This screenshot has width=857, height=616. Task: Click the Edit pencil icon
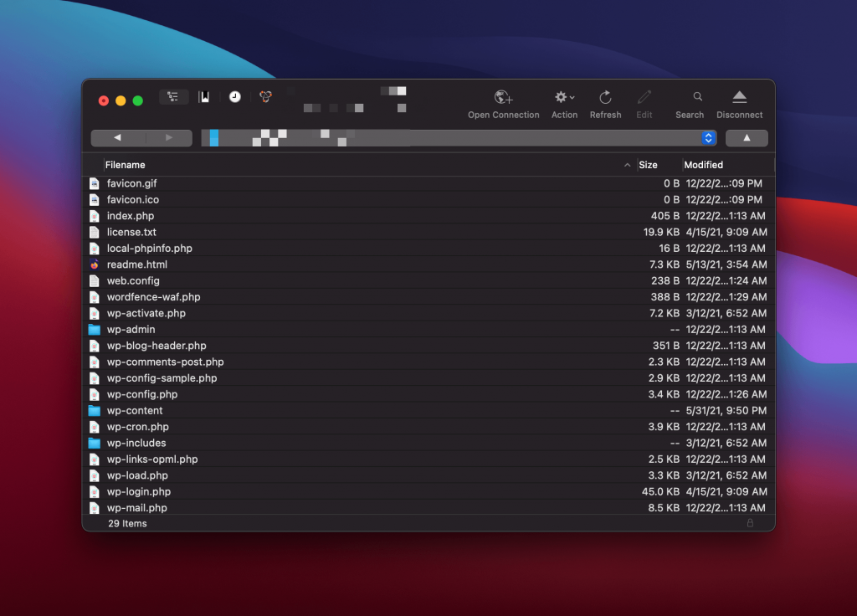click(x=644, y=98)
